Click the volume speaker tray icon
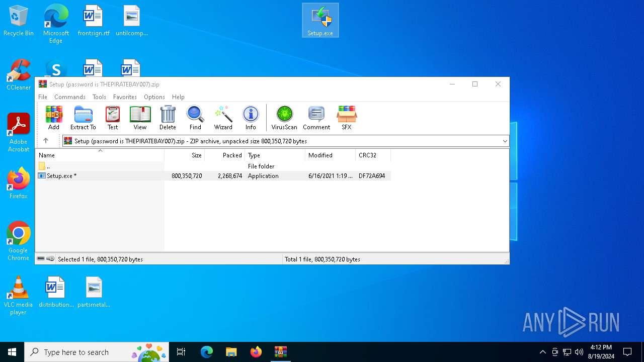Image resolution: width=644 pixels, height=362 pixels. (579, 352)
